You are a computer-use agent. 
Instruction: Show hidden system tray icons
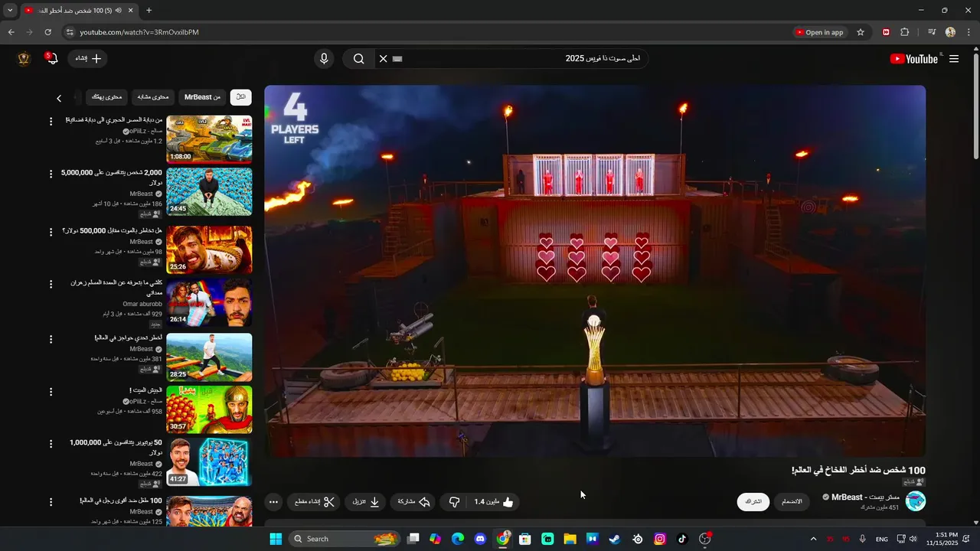[x=813, y=539]
